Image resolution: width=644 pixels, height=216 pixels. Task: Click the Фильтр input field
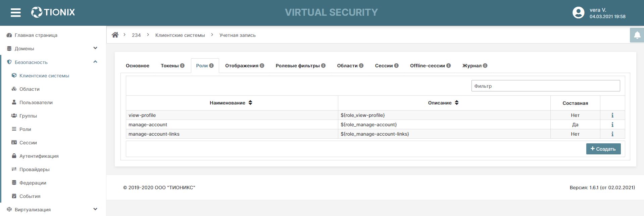click(x=545, y=86)
